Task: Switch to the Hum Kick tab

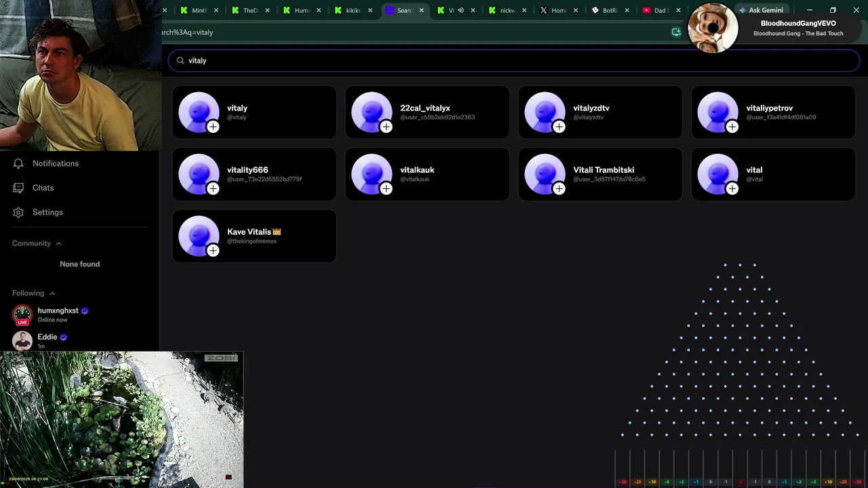Action: pyautogui.click(x=300, y=10)
